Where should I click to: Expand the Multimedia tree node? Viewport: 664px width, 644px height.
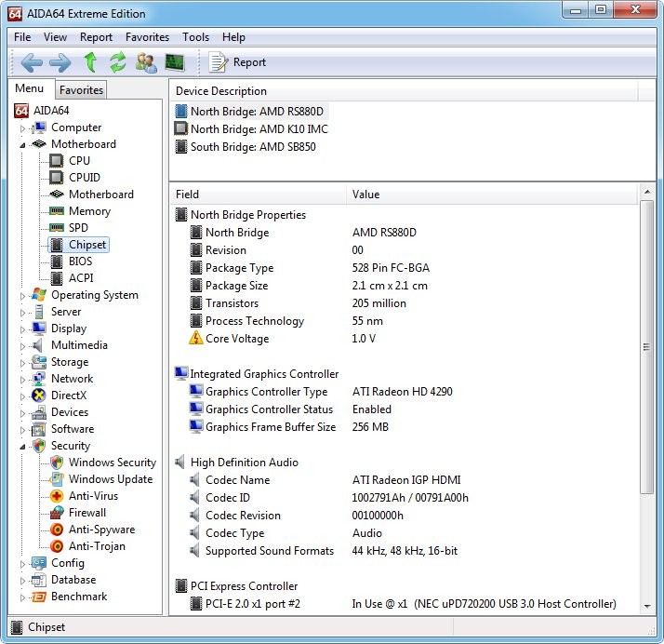(x=23, y=346)
